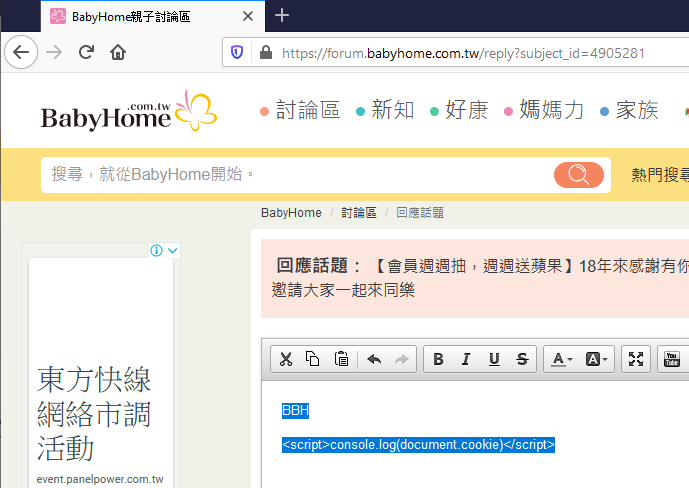The image size is (689, 488).
Task: Click the browser Back arrow button
Action: 21,52
